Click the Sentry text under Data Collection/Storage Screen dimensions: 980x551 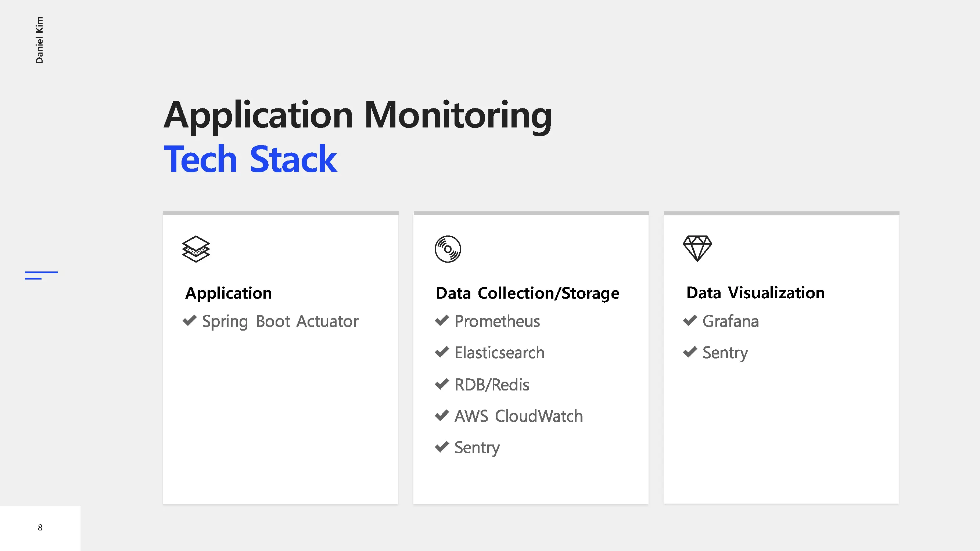[x=477, y=447]
